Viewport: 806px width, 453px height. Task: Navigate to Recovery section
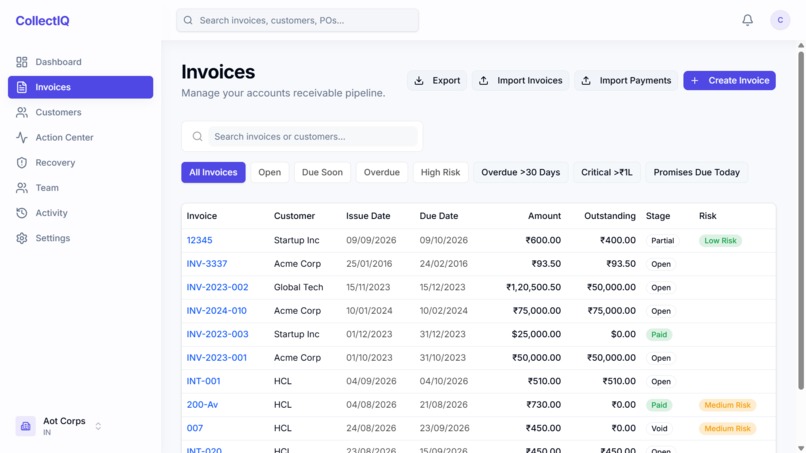[x=80, y=163]
